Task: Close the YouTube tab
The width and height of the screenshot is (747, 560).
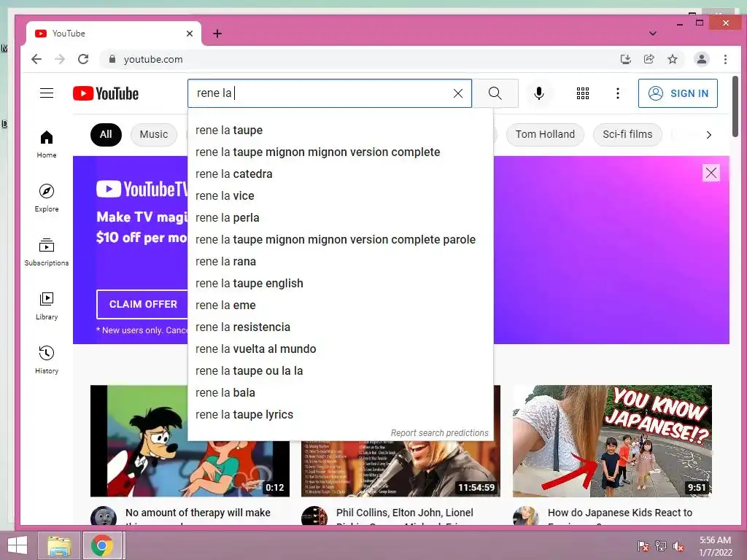Action: click(190, 34)
